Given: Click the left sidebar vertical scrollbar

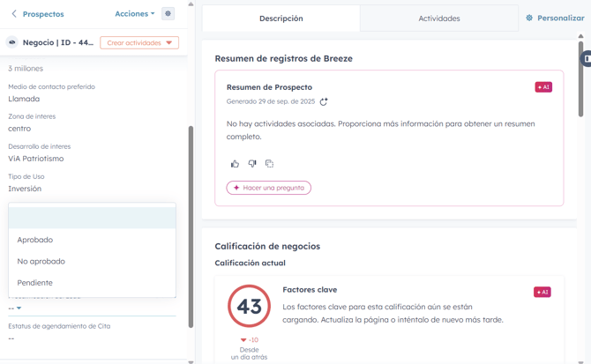Looking at the screenshot, I should [x=191, y=220].
